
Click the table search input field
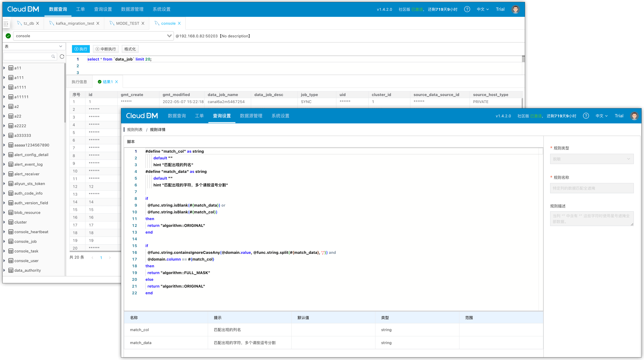click(x=28, y=56)
